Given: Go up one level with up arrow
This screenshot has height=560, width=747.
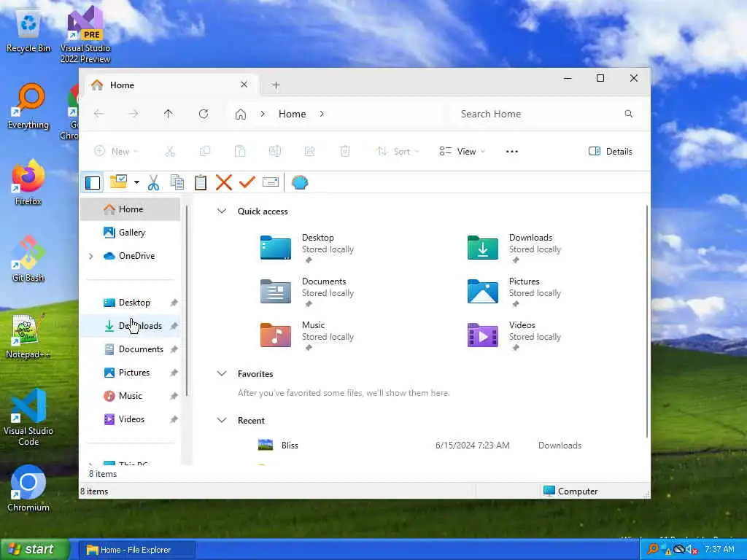Looking at the screenshot, I should 169,114.
